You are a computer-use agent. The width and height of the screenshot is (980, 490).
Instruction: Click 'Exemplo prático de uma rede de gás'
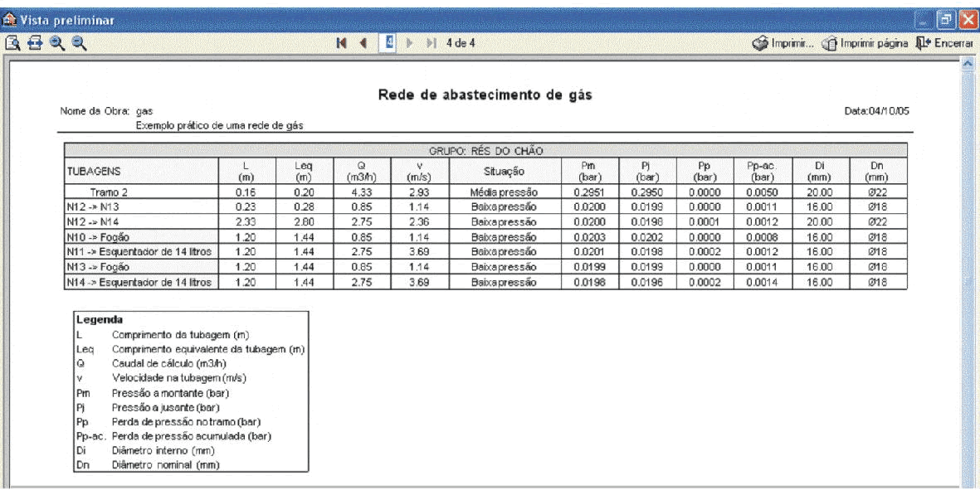point(219,125)
